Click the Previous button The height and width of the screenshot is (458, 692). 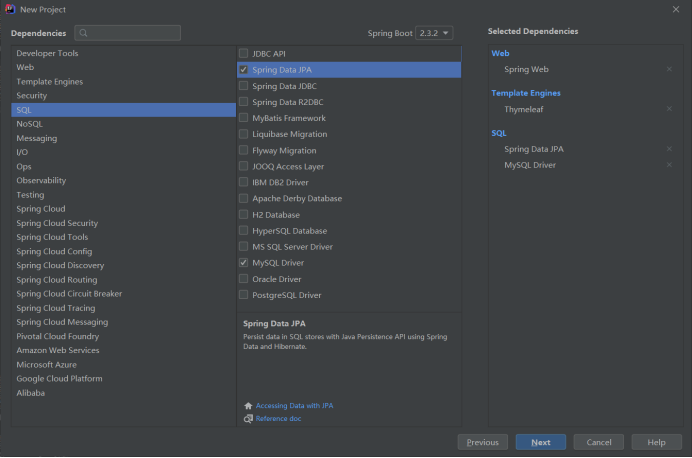click(483, 442)
